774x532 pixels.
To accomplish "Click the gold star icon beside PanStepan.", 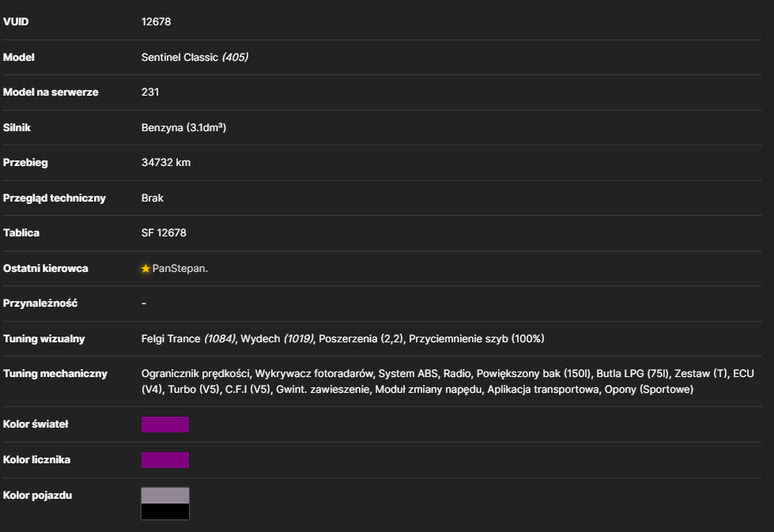I will [145, 269].
